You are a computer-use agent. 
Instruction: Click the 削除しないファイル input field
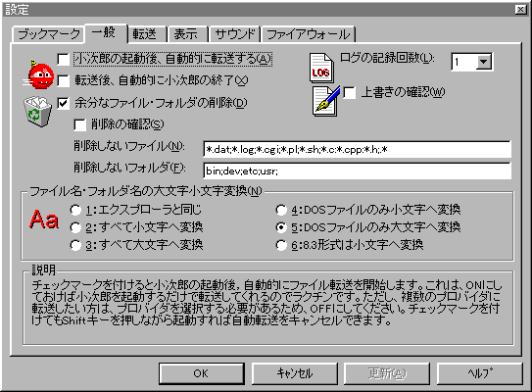point(358,149)
